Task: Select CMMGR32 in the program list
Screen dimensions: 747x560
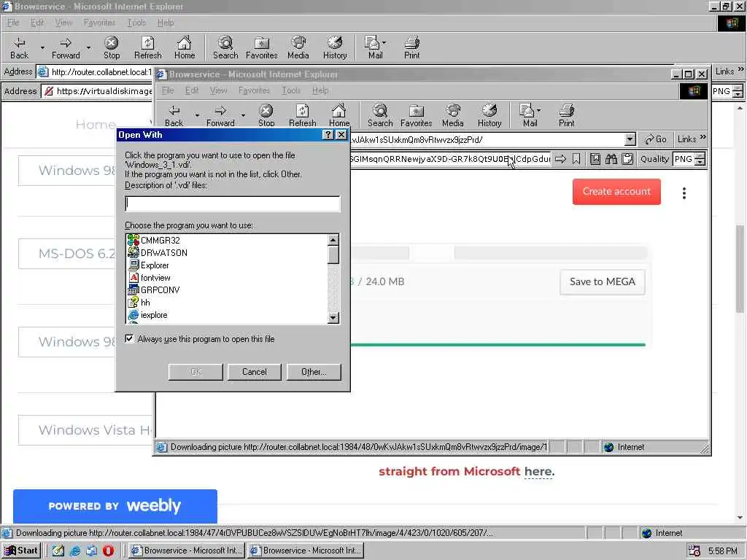Action: pyautogui.click(x=160, y=241)
